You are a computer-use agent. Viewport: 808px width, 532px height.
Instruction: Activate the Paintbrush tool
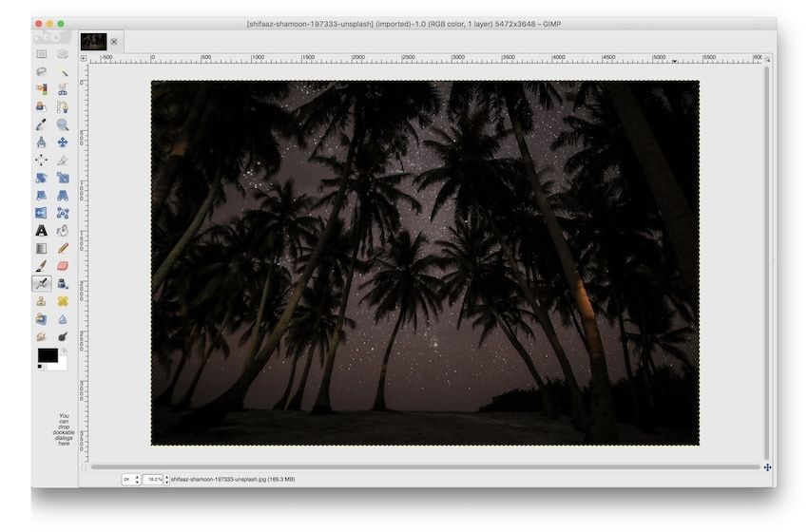point(41,266)
